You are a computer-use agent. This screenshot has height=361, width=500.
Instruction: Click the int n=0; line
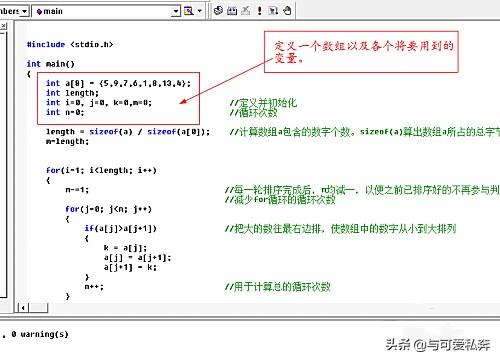(x=65, y=112)
